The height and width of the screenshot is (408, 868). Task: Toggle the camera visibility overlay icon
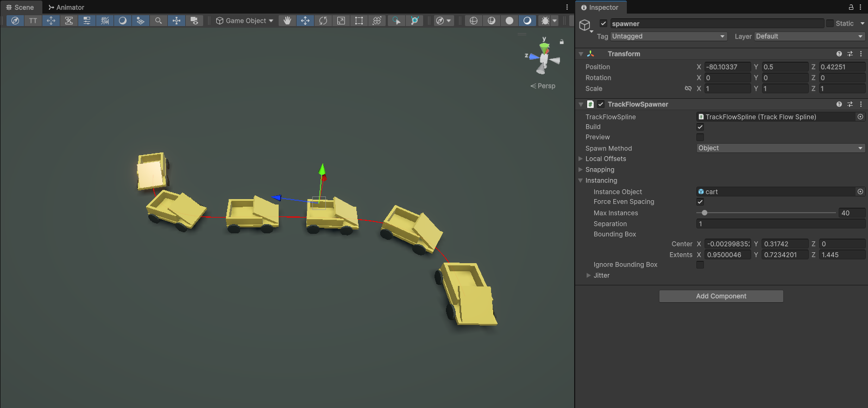pyautogui.click(x=194, y=21)
